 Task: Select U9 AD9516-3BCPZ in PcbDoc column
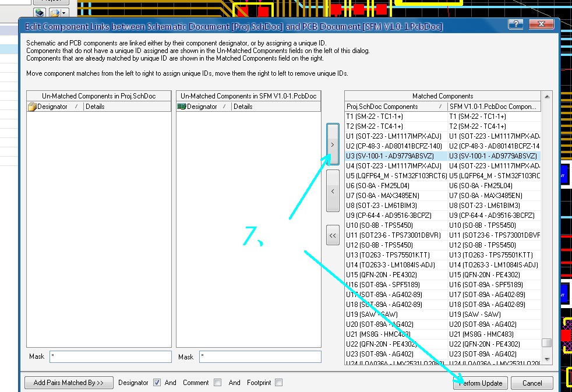(x=495, y=215)
